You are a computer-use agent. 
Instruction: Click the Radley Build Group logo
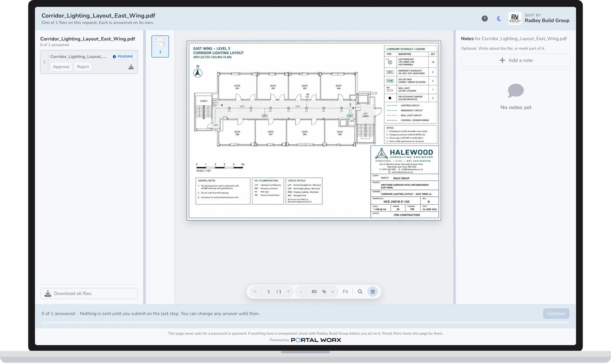pos(515,18)
